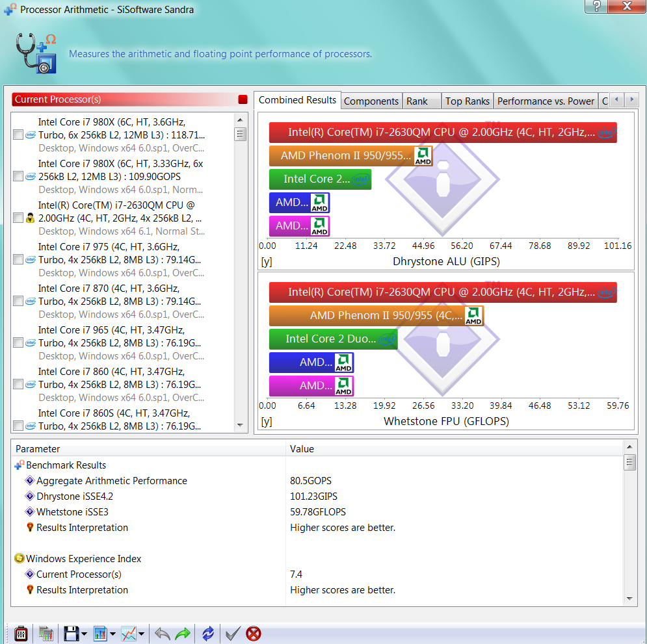Click the blue refresh results icon
The image size is (647, 644).
click(208, 633)
